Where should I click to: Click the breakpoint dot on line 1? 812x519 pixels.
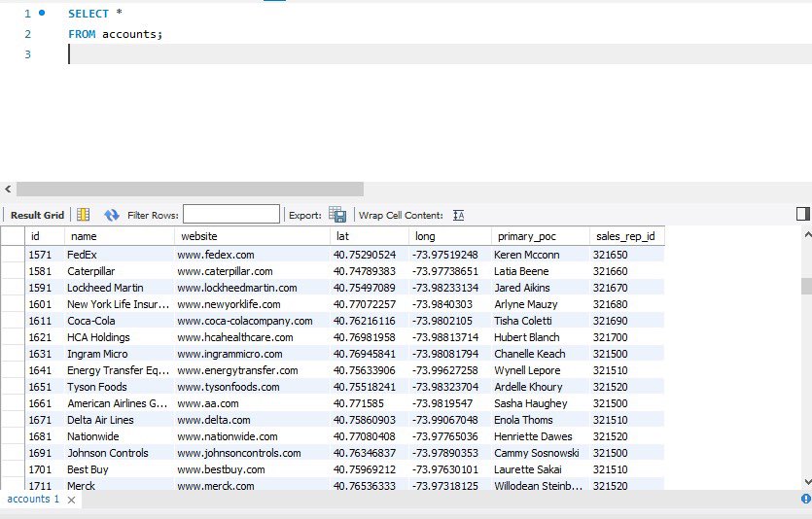click(42, 13)
